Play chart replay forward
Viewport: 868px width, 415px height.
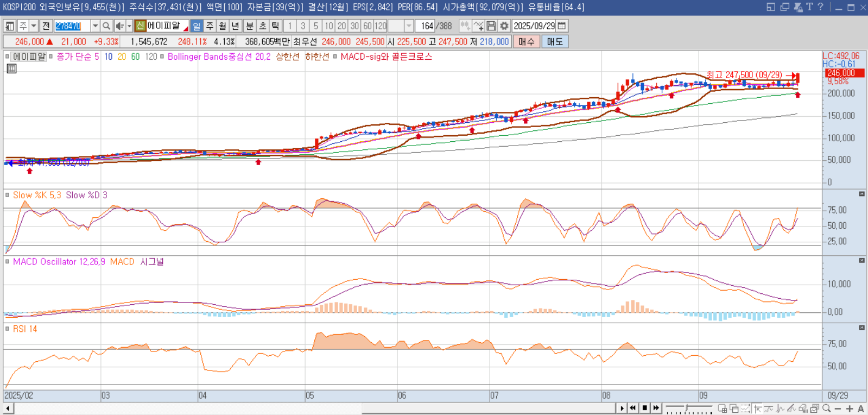click(622, 408)
